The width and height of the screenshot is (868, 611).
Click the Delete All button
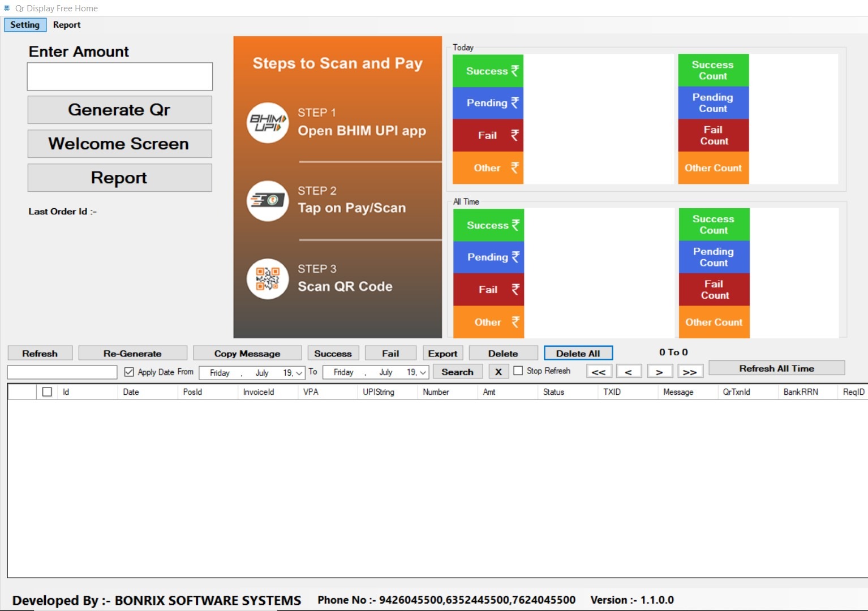[x=578, y=353]
